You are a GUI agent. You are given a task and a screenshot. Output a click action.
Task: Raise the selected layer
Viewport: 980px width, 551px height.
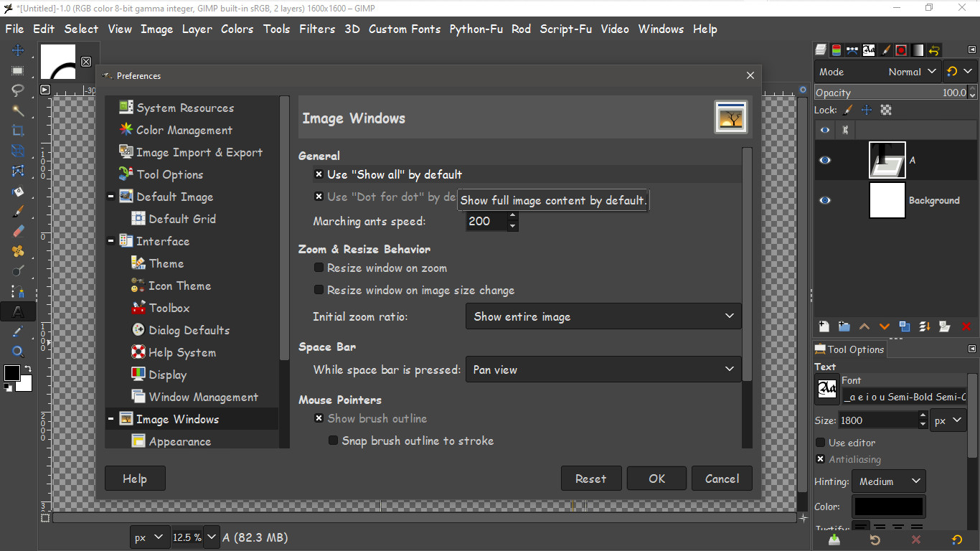(864, 326)
